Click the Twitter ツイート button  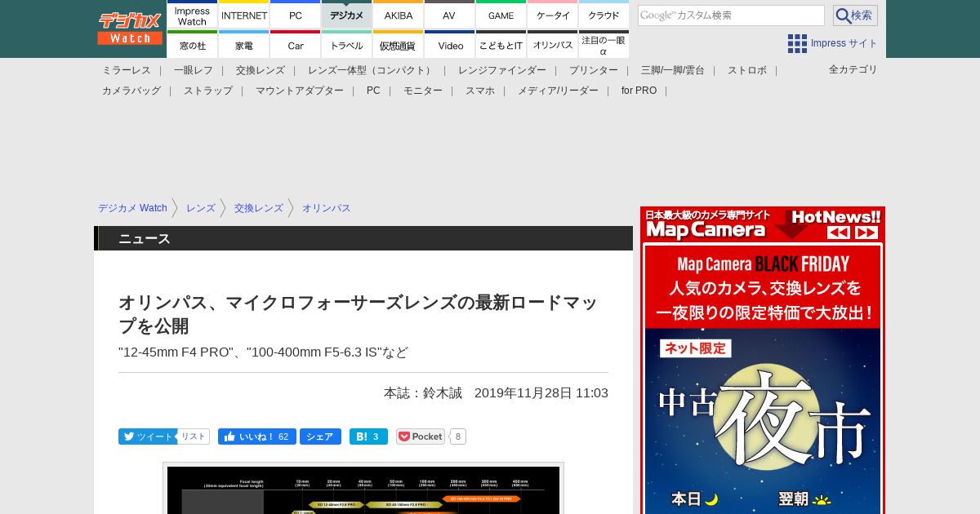pyautogui.click(x=147, y=436)
